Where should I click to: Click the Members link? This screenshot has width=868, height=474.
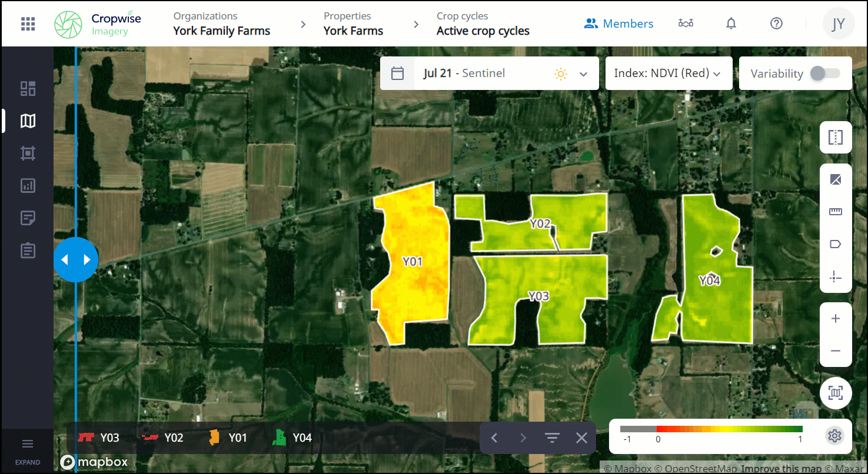tap(618, 24)
